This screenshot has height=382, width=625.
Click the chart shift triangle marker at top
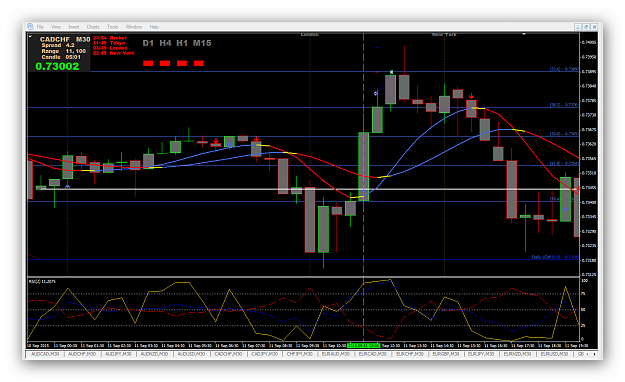click(524, 34)
